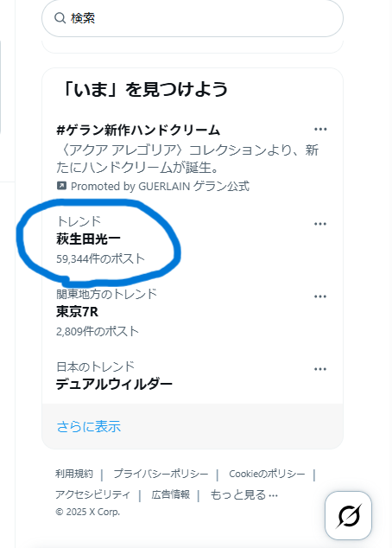
Task: Click the Promoted by GUERLAIN ゲラン公式 label
Action: tap(161, 186)
